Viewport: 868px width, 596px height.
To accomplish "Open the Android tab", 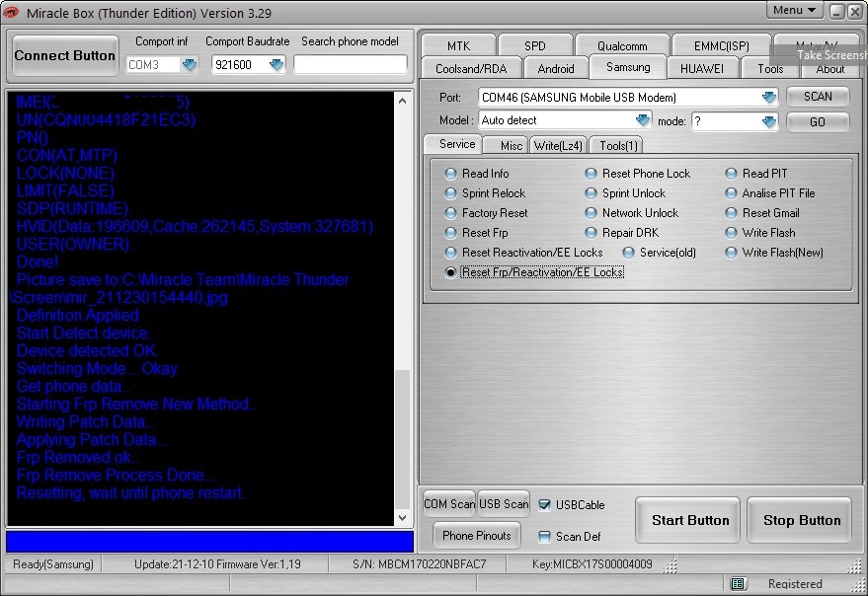I will coord(556,69).
